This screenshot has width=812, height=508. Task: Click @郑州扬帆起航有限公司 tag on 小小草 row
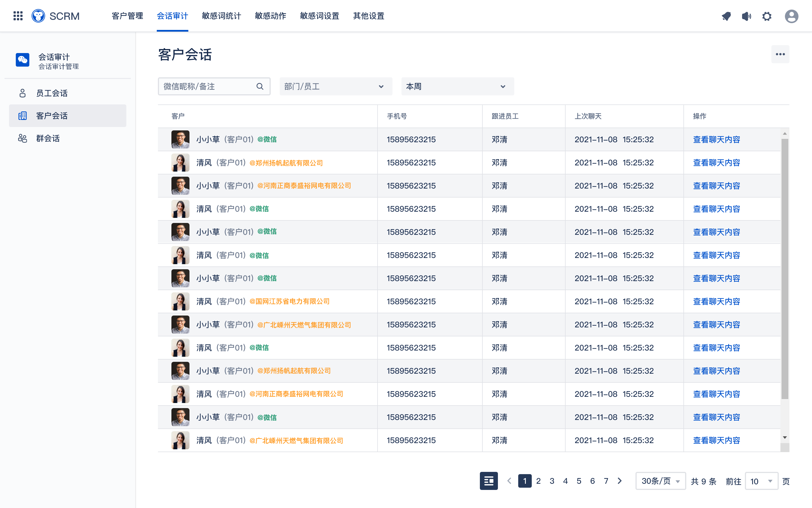click(x=294, y=371)
